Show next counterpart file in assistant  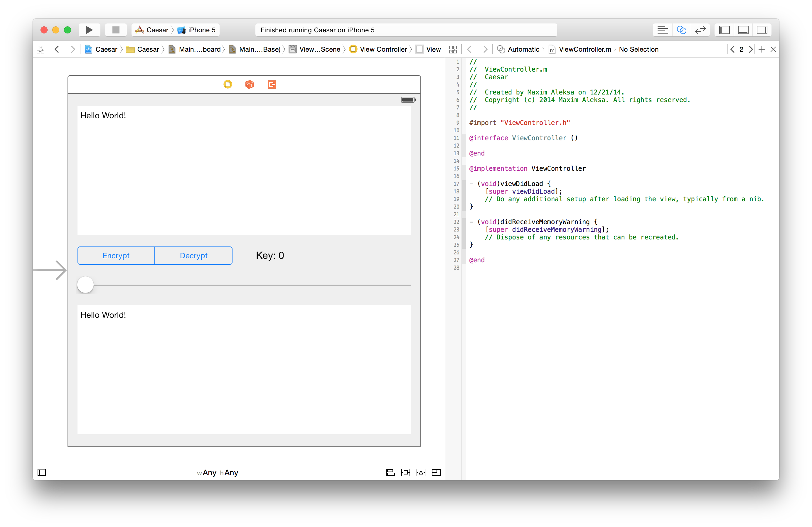(x=751, y=50)
